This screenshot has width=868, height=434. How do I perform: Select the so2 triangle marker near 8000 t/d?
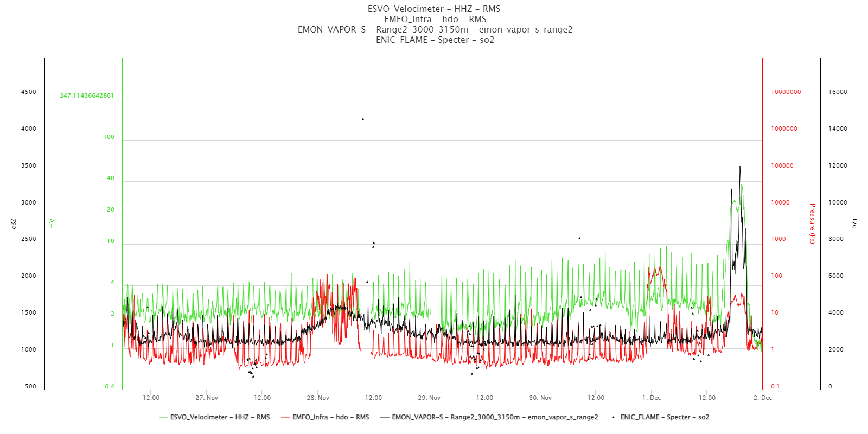(x=579, y=238)
